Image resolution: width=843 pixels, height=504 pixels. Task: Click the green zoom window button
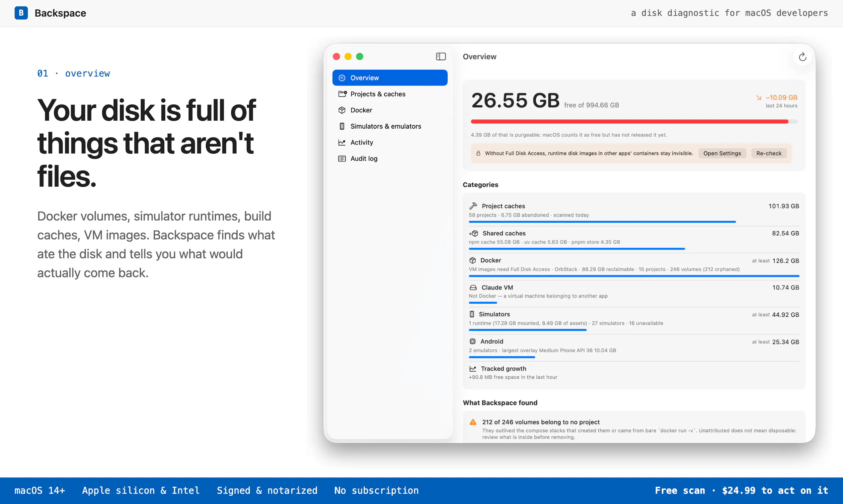(x=360, y=56)
